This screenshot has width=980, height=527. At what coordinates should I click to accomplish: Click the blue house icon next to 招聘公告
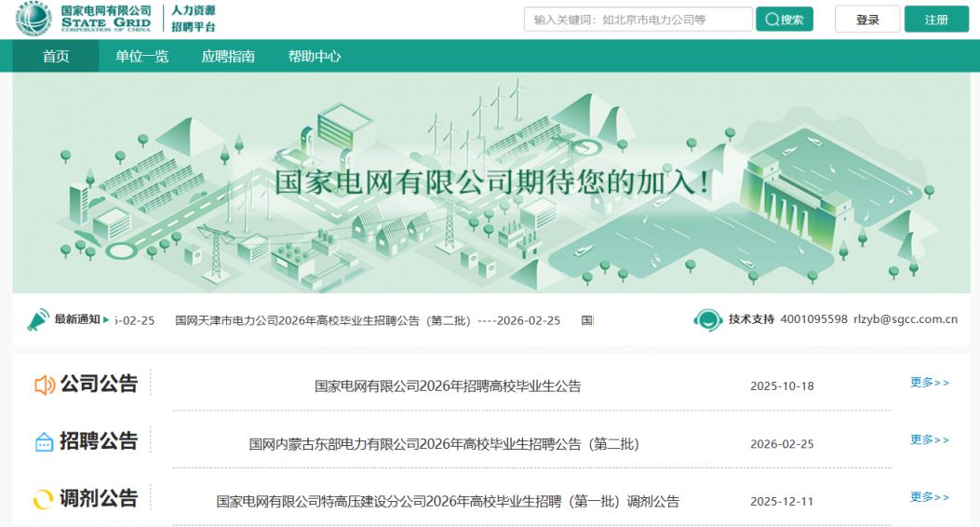[44, 442]
